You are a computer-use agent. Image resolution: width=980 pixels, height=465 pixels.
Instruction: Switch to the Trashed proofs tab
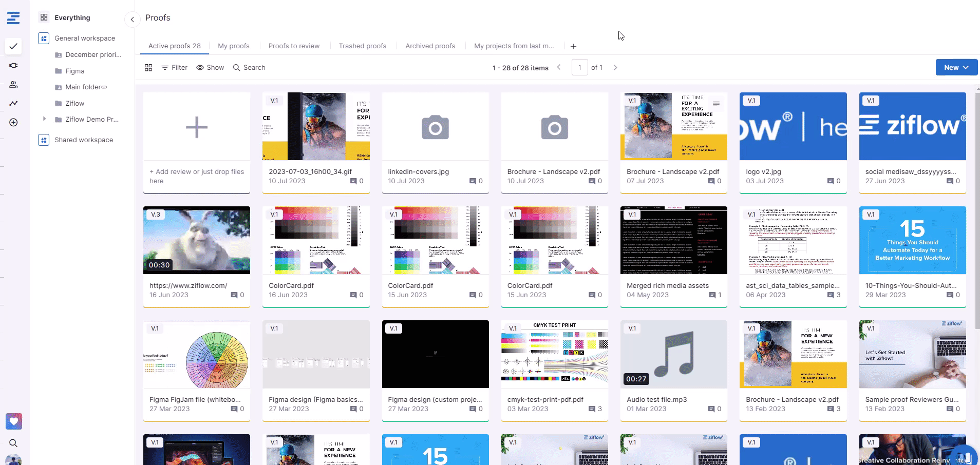tap(362, 46)
